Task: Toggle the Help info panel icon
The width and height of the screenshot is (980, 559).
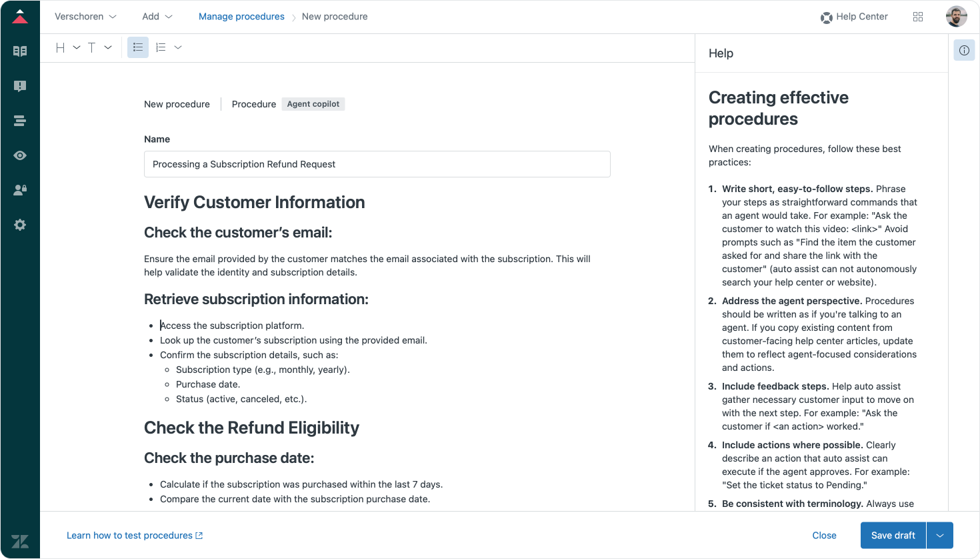Action: tap(964, 50)
